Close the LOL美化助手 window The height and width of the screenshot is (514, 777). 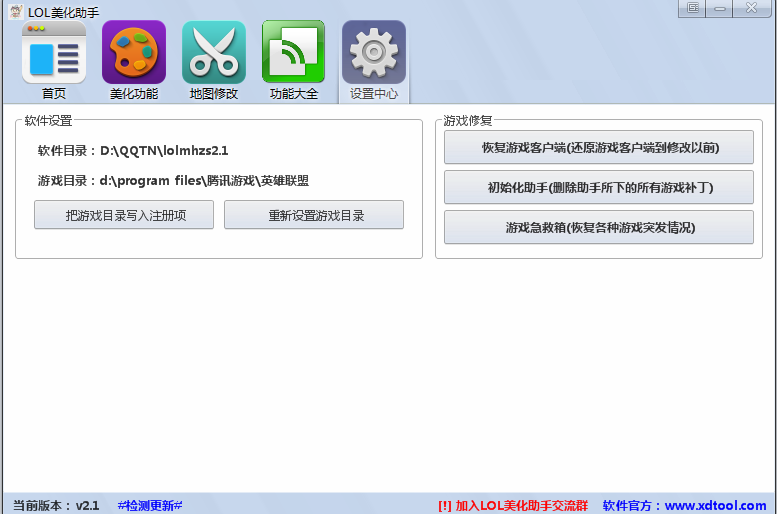(x=751, y=8)
